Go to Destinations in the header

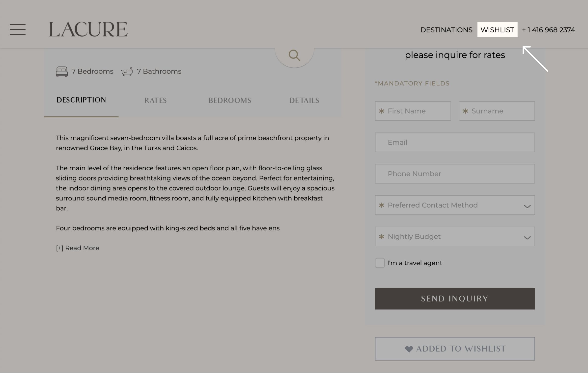click(446, 30)
